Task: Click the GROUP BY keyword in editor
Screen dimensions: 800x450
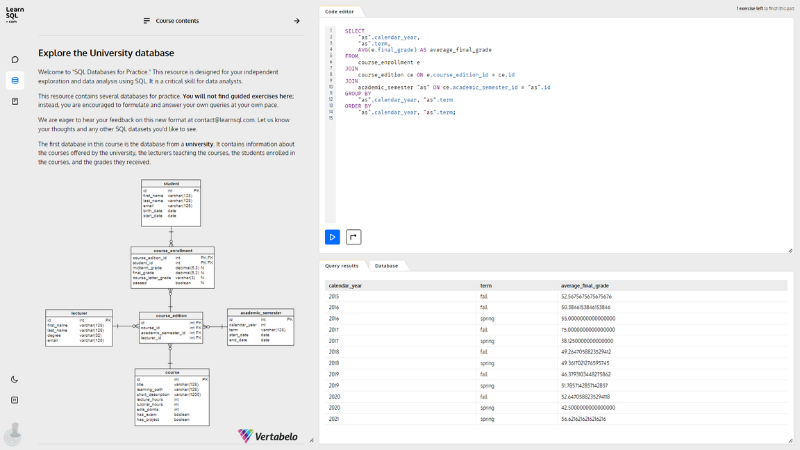Action: point(358,94)
